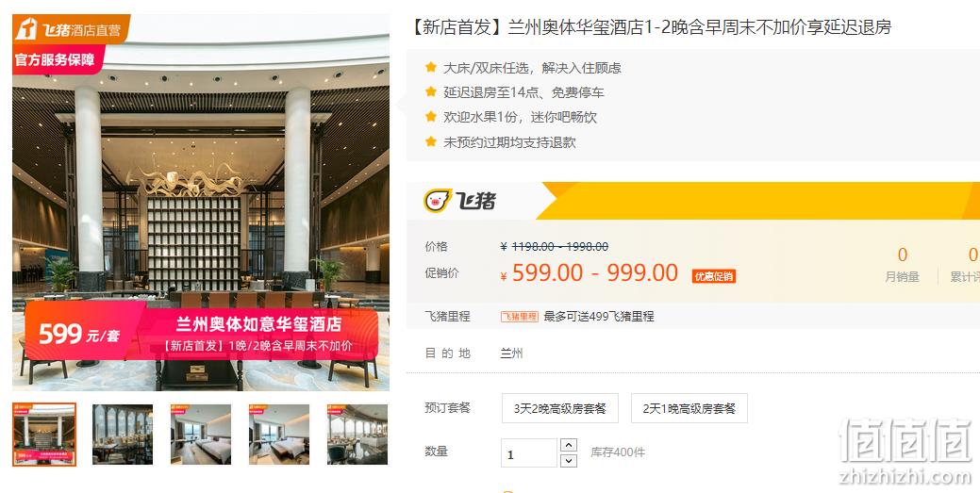980x493 pixels.
Task: Click the first star bullet beside 大床/双床任选
Action: 431,67
